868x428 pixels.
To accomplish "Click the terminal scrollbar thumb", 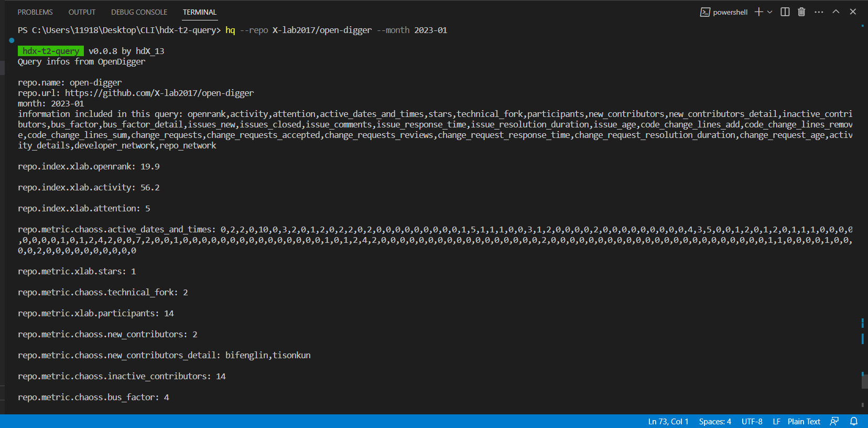I will (x=864, y=381).
